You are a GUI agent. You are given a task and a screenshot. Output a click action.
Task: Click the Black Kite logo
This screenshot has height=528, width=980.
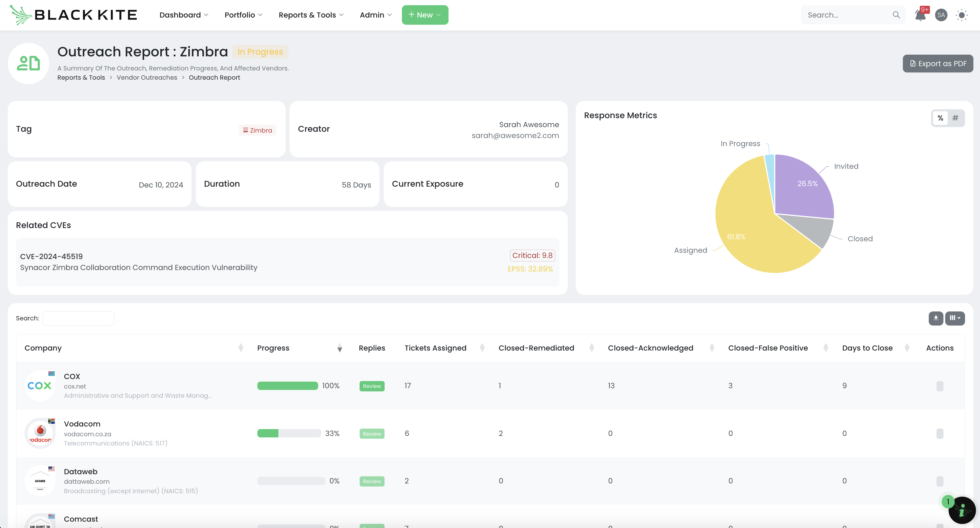click(x=73, y=15)
